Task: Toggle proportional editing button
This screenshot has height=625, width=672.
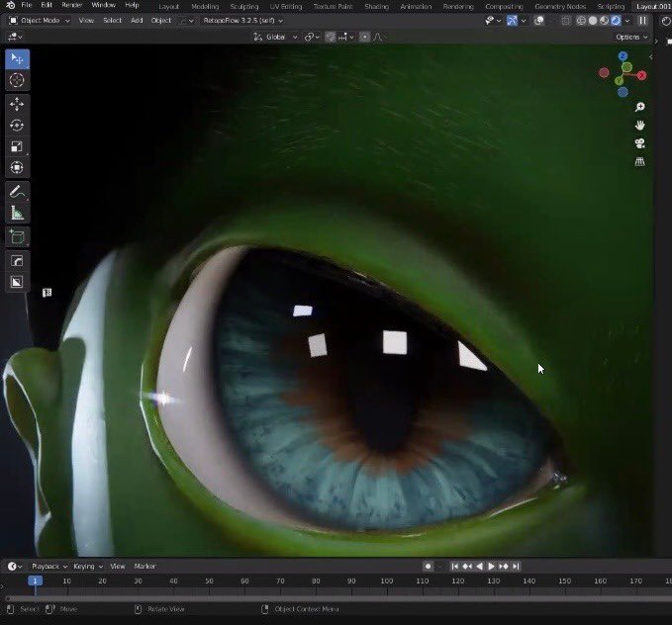Action: click(x=364, y=38)
